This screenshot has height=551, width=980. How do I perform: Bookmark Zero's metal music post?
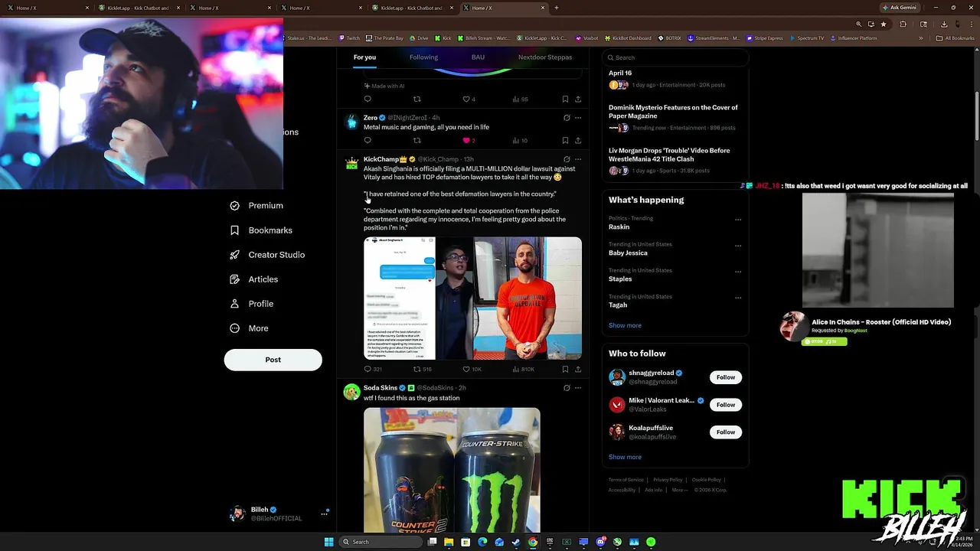click(x=565, y=141)
